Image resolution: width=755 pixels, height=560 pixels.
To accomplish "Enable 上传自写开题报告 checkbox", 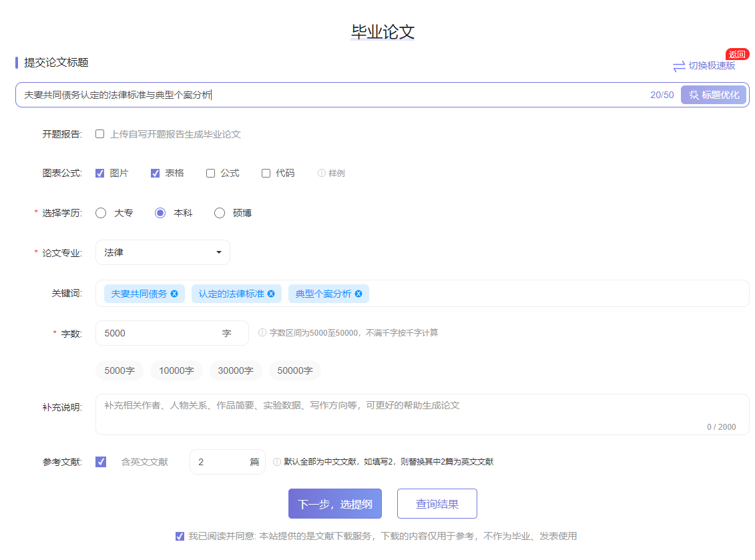I will pos(99,134).
